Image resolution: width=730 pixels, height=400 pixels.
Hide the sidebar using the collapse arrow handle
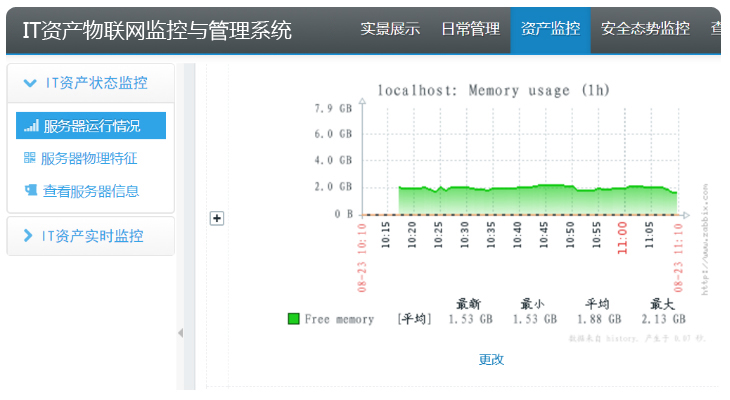[180, 333]
